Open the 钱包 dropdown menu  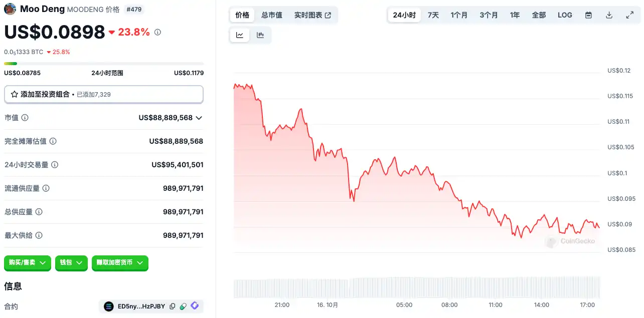[x=71, y=262]
